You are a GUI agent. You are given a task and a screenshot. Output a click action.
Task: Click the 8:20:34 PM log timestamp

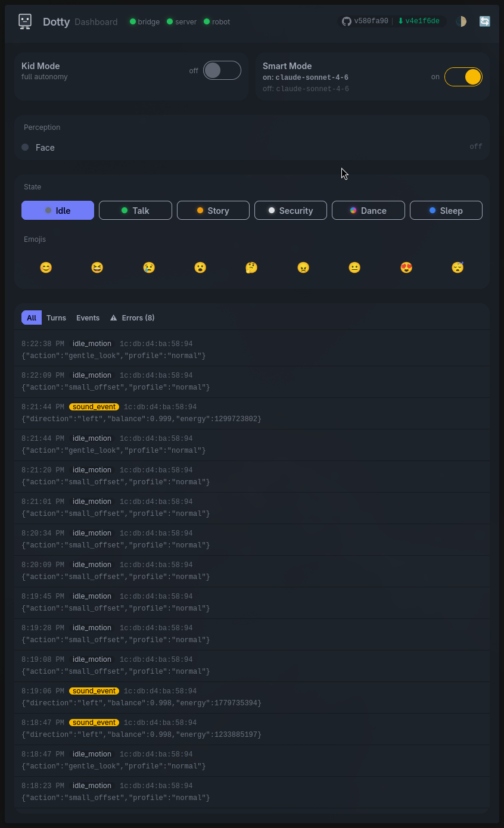point(43,533)
